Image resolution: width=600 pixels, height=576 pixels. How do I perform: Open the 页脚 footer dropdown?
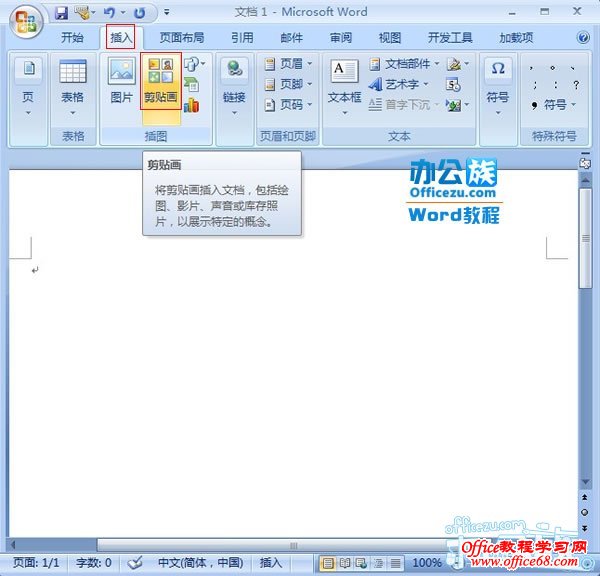pyautogui.click(x=289, y=84)
